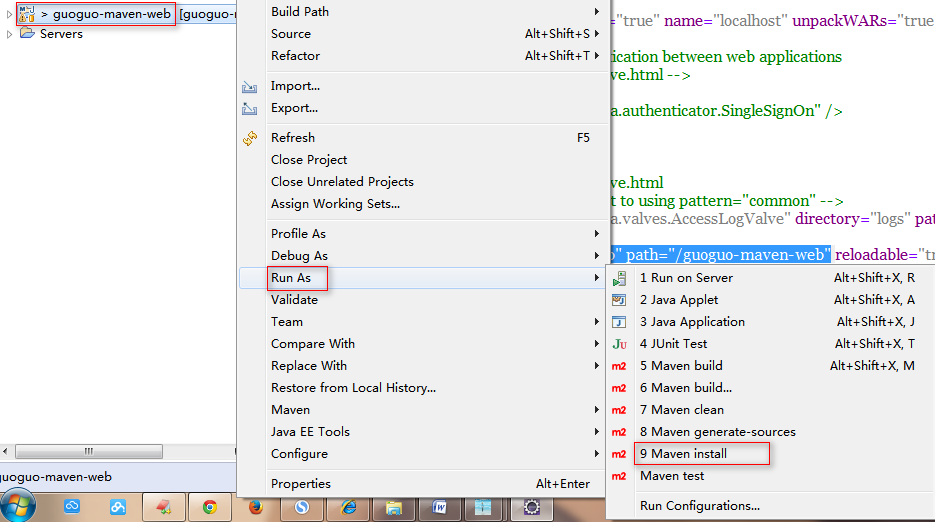Select 8 Maven generate-sources

point(770,433)
